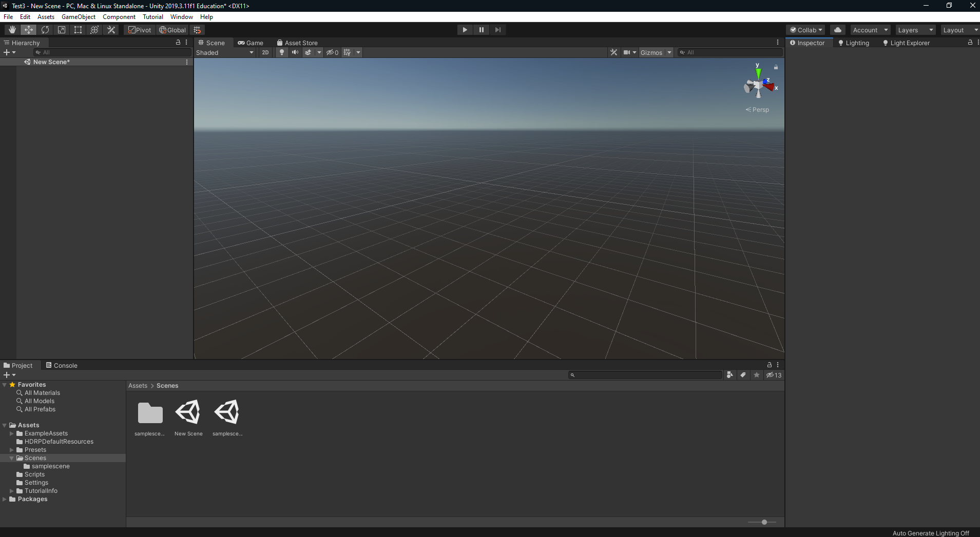Open the Tutorial menu
Image resolution: width=980 pixels, height=537 pixels.
point(153,17)
